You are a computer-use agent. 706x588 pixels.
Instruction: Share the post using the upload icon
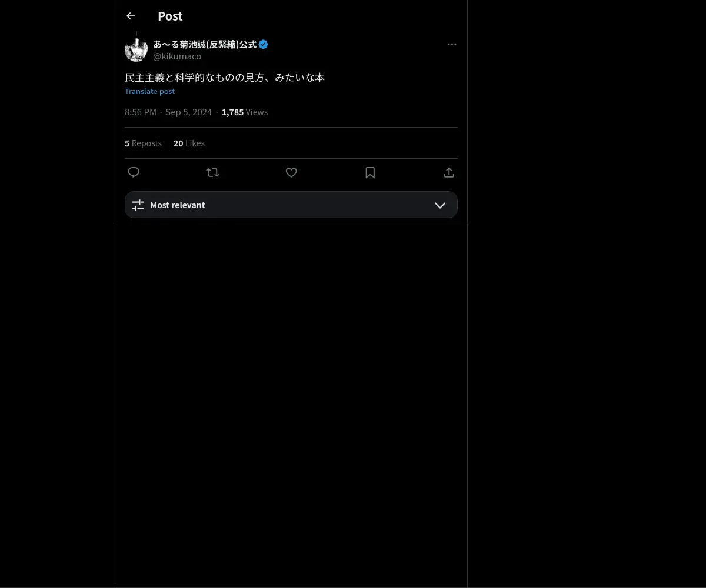point(449,172)
